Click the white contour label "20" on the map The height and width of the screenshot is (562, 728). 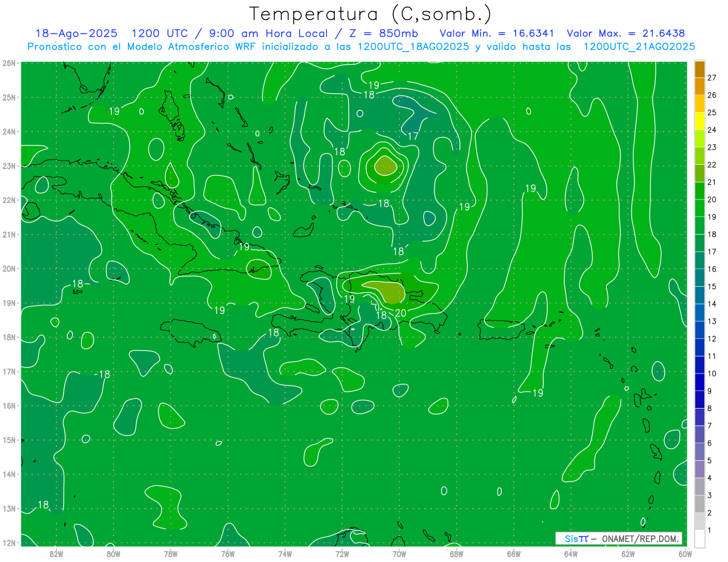pos(400,313)
